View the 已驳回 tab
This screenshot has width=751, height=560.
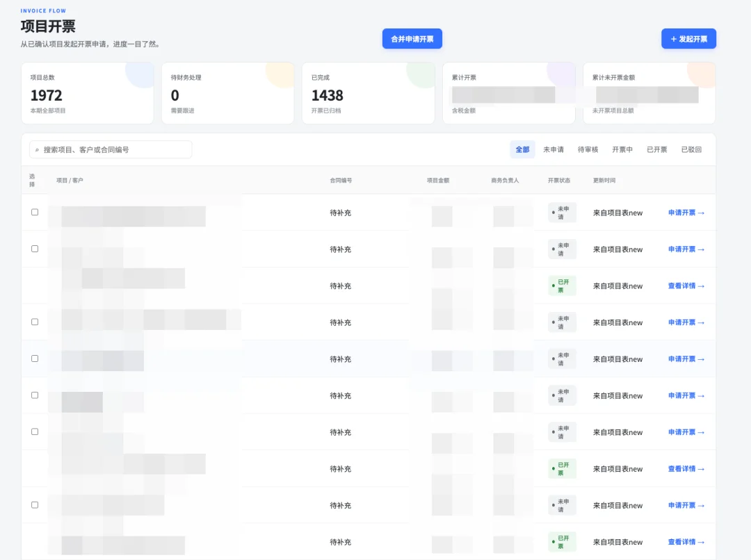tap(692, 150)
